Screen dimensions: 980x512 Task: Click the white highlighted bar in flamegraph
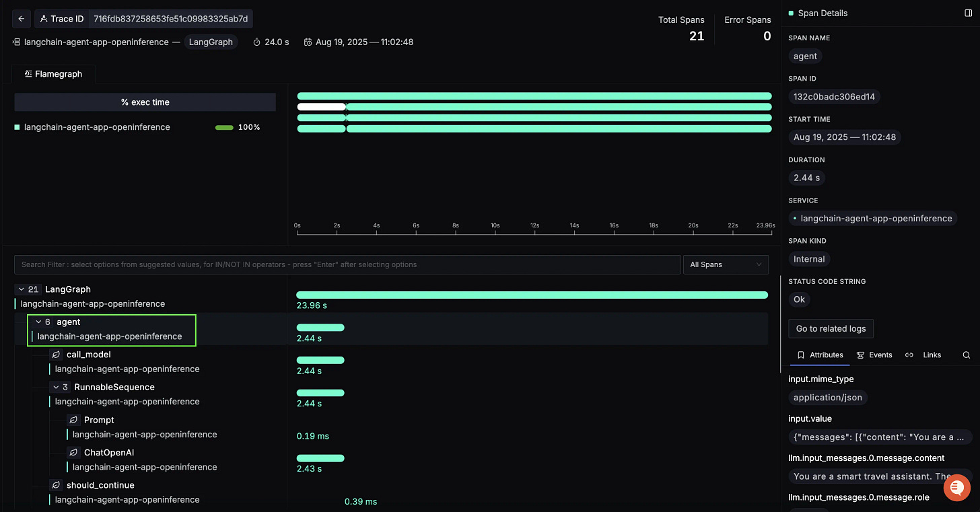[321, 107]
